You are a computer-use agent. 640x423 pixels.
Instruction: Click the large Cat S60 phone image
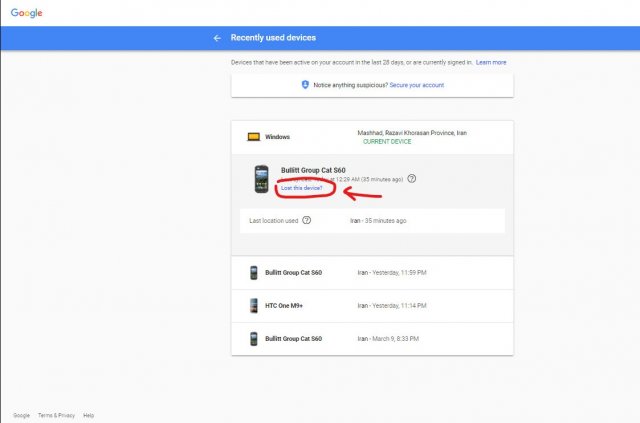[x=261, y=180]
